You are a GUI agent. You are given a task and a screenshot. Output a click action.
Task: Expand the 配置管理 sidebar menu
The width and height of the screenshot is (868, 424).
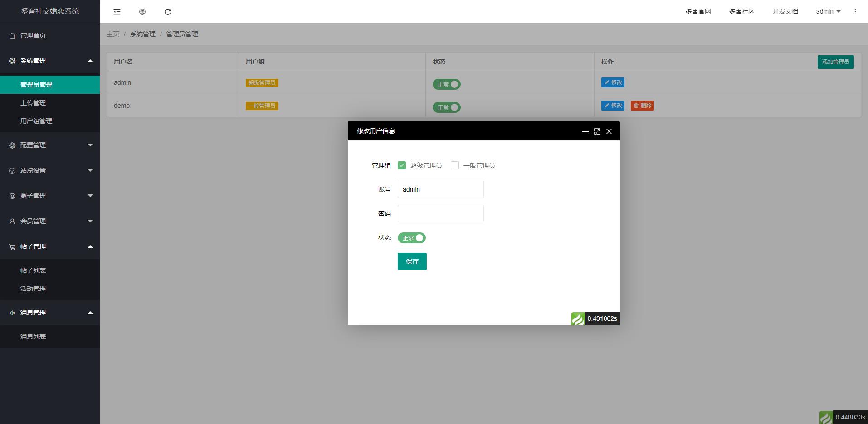(50, 145)
